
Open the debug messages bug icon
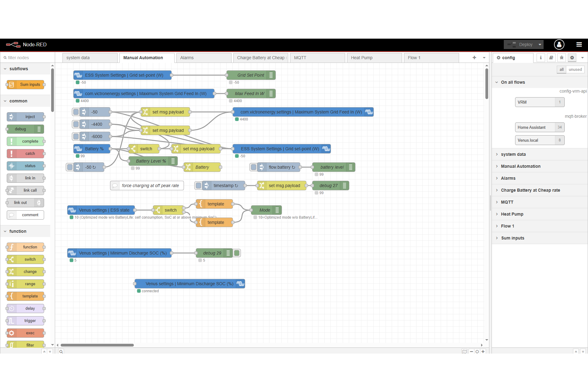pos(561,58)
